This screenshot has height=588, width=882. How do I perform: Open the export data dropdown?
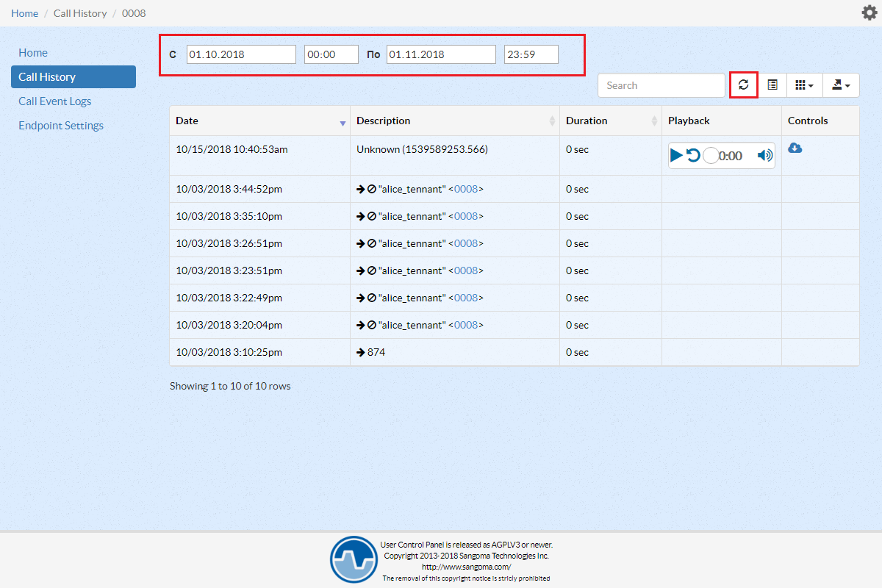pyautogui.click(x=841, y=85)
